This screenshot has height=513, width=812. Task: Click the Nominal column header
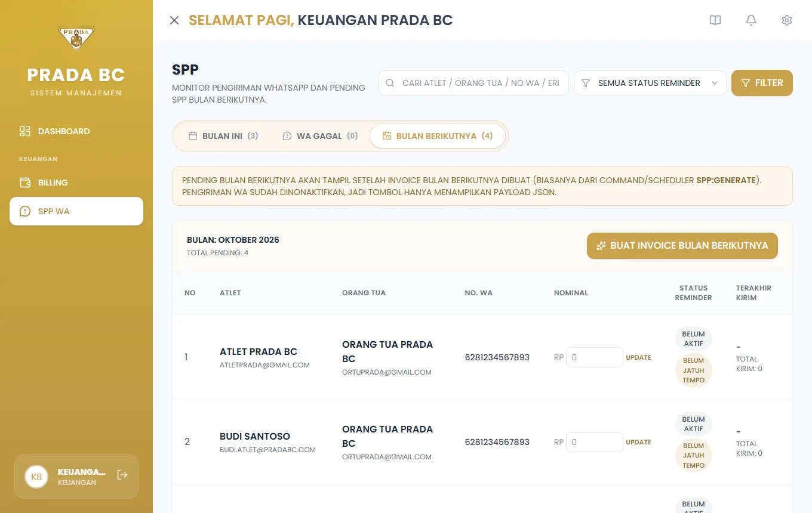571,293
